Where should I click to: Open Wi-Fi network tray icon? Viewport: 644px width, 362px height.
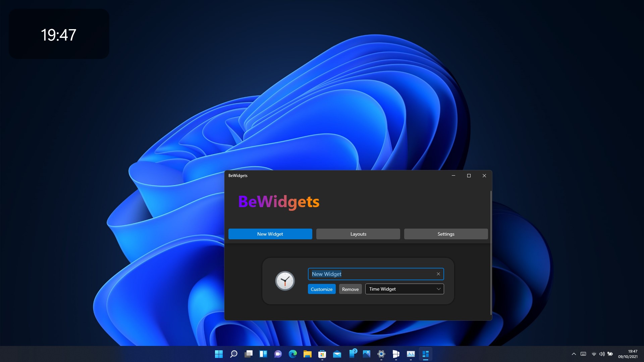[x=594, y=354]
